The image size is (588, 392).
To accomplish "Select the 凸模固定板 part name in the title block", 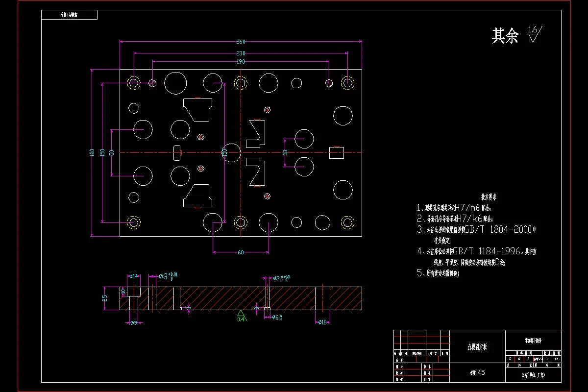I will tap(477, 347).
